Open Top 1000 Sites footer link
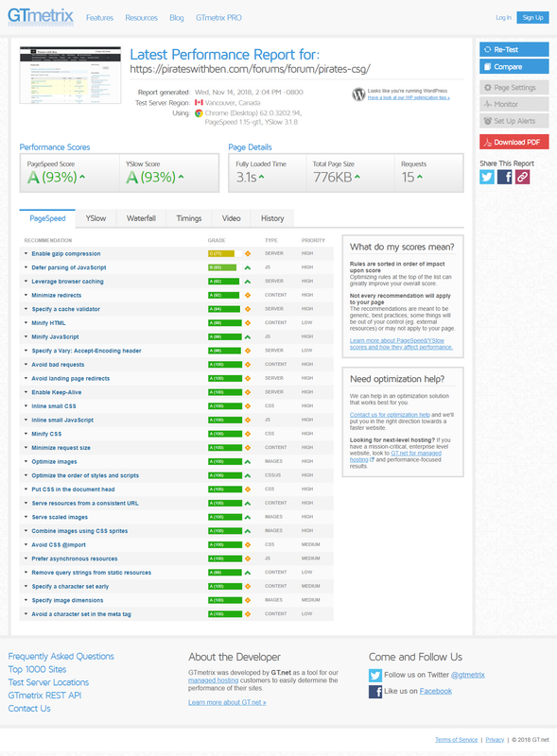This screenshot has width=557, height=756. [x=37, y=670]
